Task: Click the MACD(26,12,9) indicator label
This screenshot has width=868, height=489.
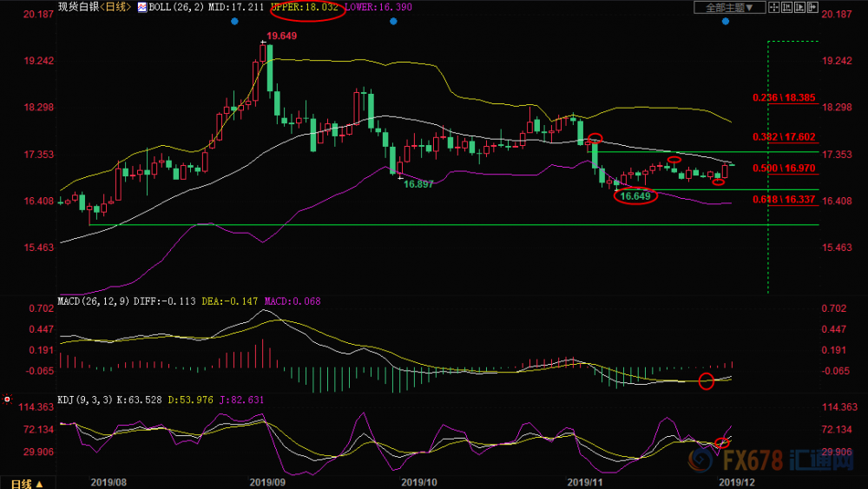Action: click(94, 301)
